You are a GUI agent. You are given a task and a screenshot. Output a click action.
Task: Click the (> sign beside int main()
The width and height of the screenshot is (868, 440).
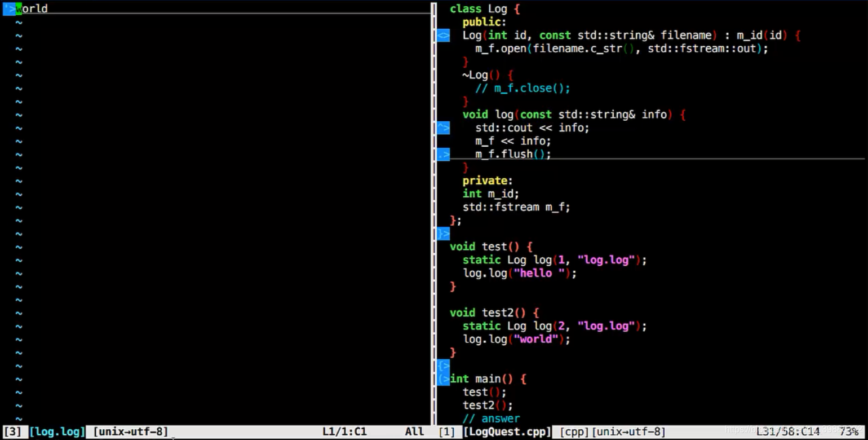(x=444, y=379)
